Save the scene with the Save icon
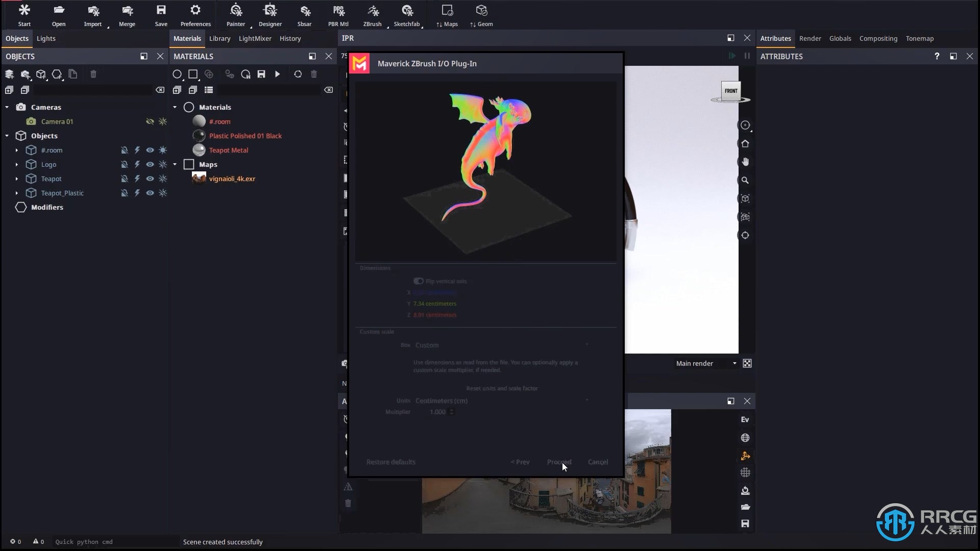 tap(161, 15)
